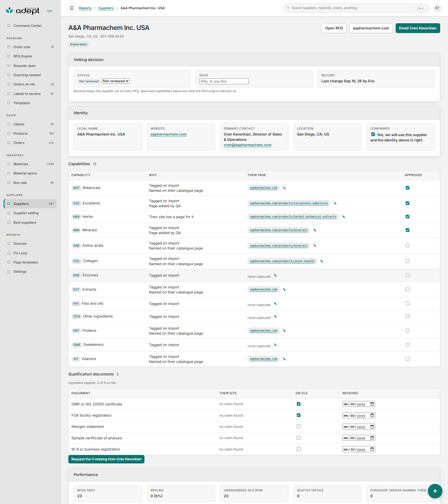448x504 pixels.
Task: Open date picker for GMP certificate received
Action: coord(372,404)
